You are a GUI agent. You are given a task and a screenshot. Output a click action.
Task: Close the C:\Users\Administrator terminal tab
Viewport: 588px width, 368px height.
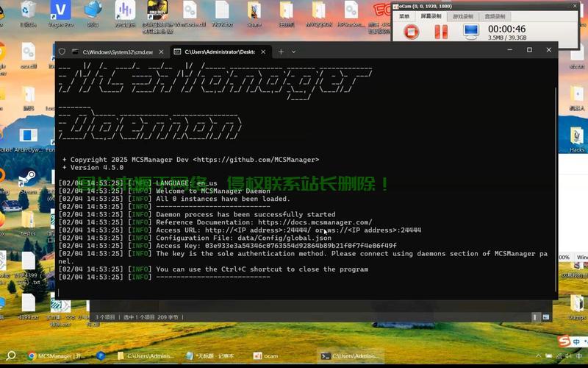(x=263, y=52)
